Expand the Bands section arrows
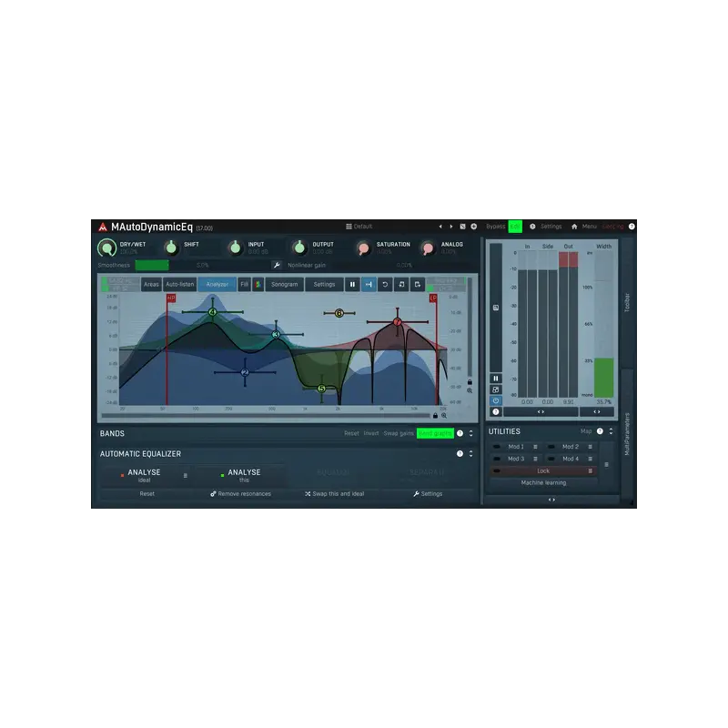The width and height of the screenshot is (728, 728). 470,433
